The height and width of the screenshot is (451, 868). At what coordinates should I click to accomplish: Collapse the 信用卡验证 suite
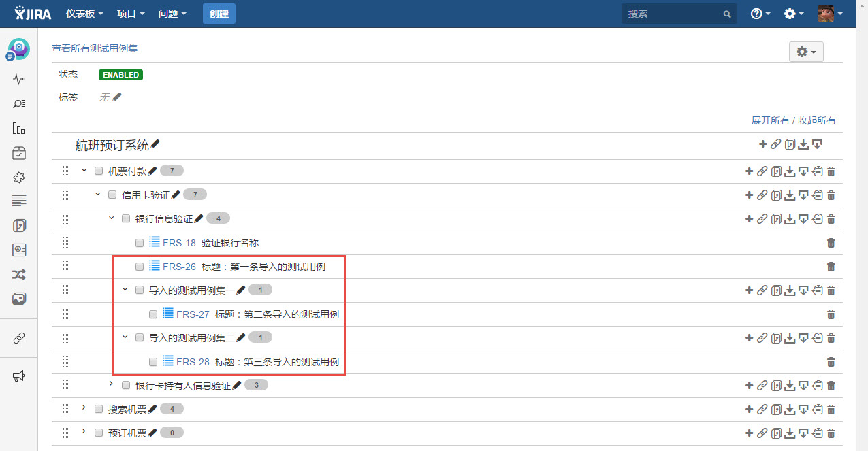(x=98, y=194)
